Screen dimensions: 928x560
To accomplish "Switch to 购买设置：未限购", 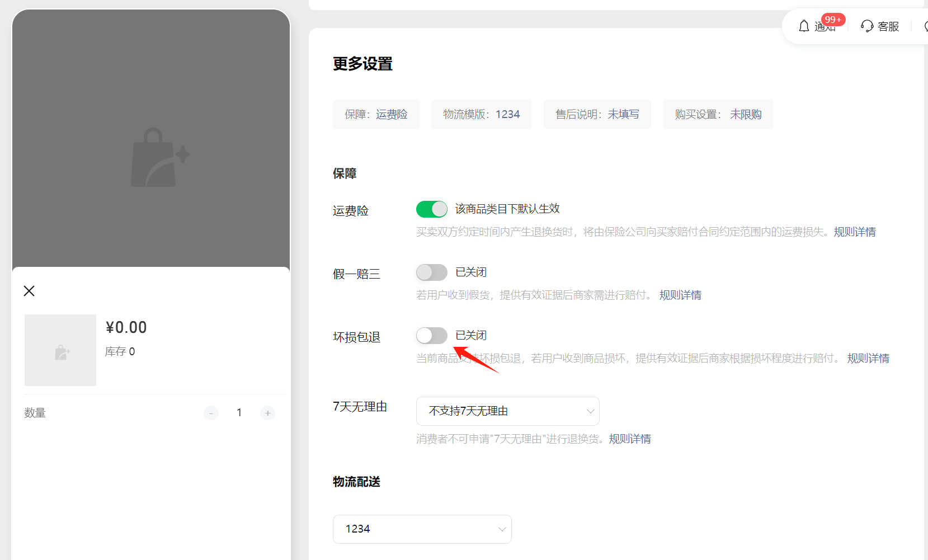I will [x=718, y=114].
